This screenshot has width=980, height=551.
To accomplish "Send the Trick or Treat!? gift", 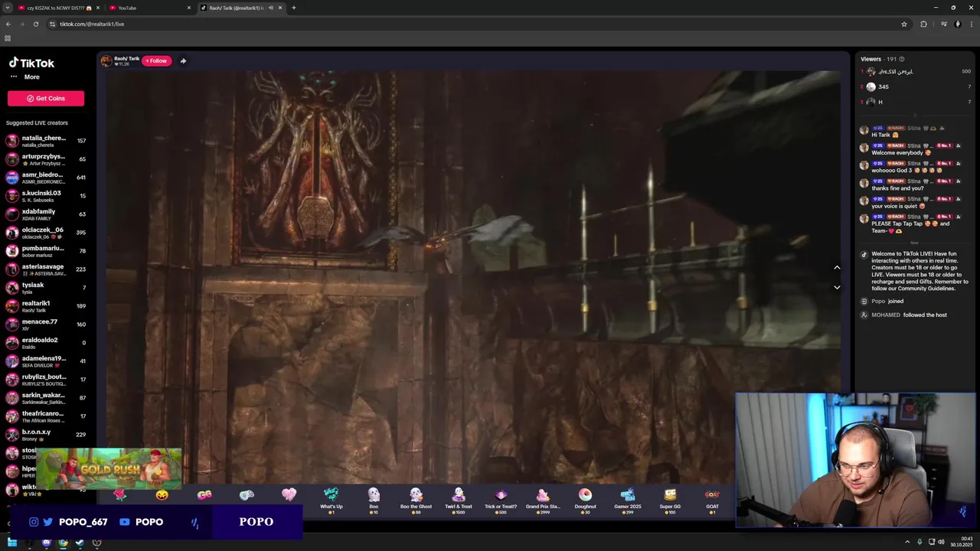I will (501, 500).
